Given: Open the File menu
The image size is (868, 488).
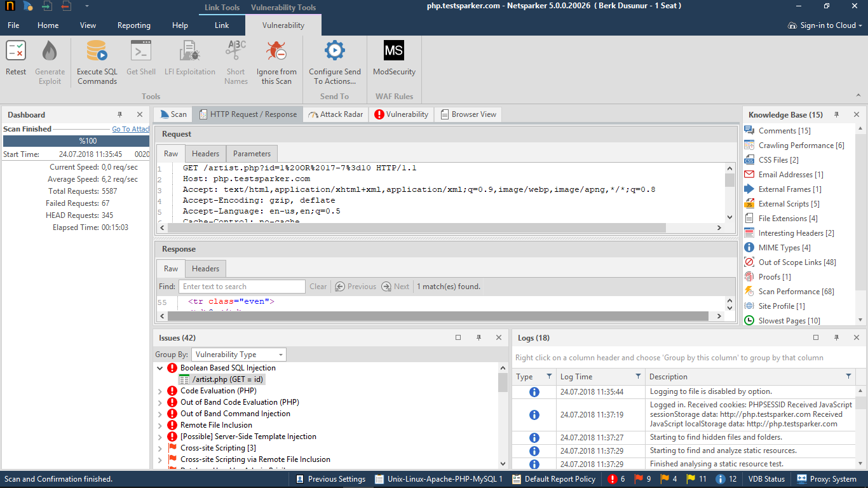Looking at the screenshot, I should pos(13,25).
